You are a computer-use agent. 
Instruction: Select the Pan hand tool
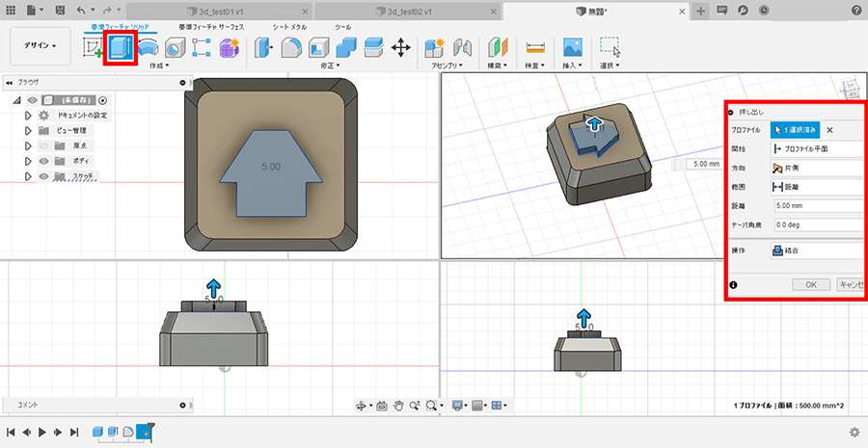point(398,406)
